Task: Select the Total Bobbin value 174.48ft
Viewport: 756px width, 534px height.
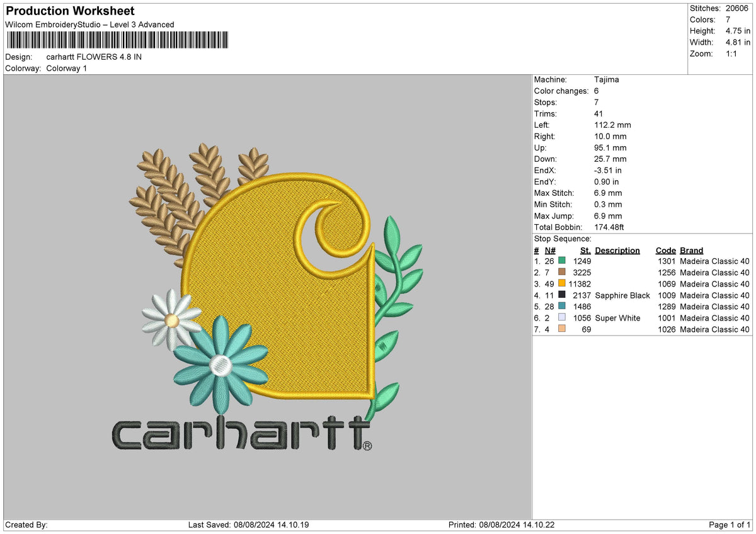Action: (x=609, y=227)
